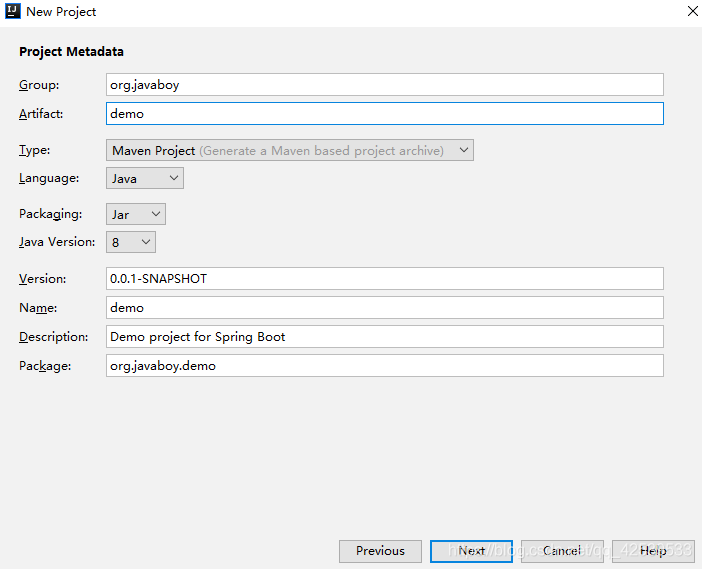Screen dimensions: 702x569
Task: Cancel the new project wizard
Action: tap(562, 551)
